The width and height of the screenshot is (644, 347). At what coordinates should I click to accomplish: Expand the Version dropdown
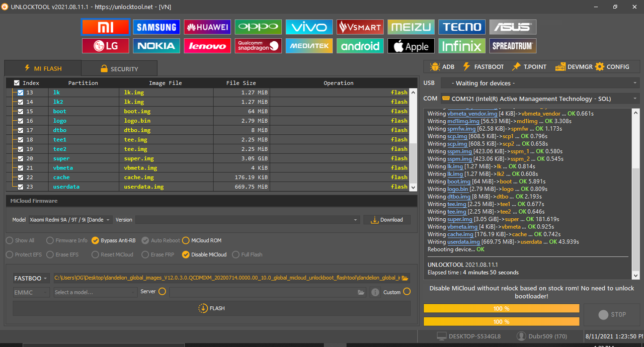coord(247,220)
